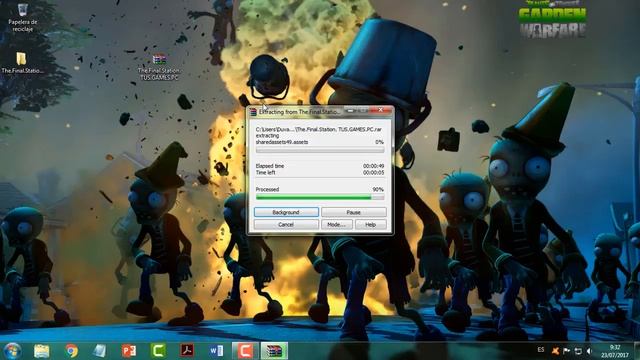Launch Google Chrome from taskbar

coord(71,351)
